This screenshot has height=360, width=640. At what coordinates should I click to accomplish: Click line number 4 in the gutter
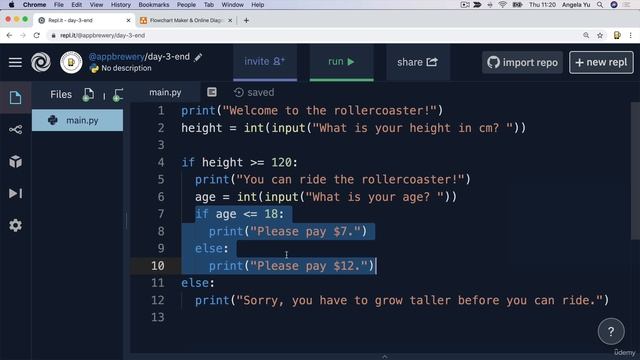(161, 162)
